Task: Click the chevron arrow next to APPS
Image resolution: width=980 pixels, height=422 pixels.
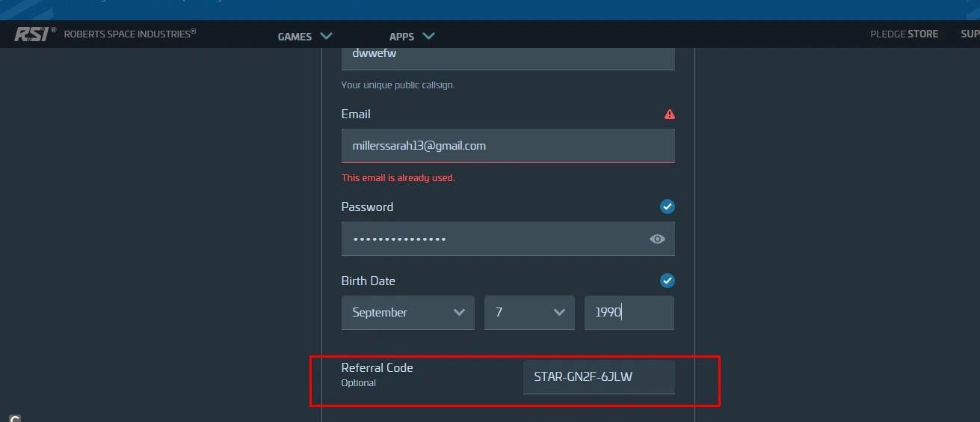Action: tap(428, 36)
